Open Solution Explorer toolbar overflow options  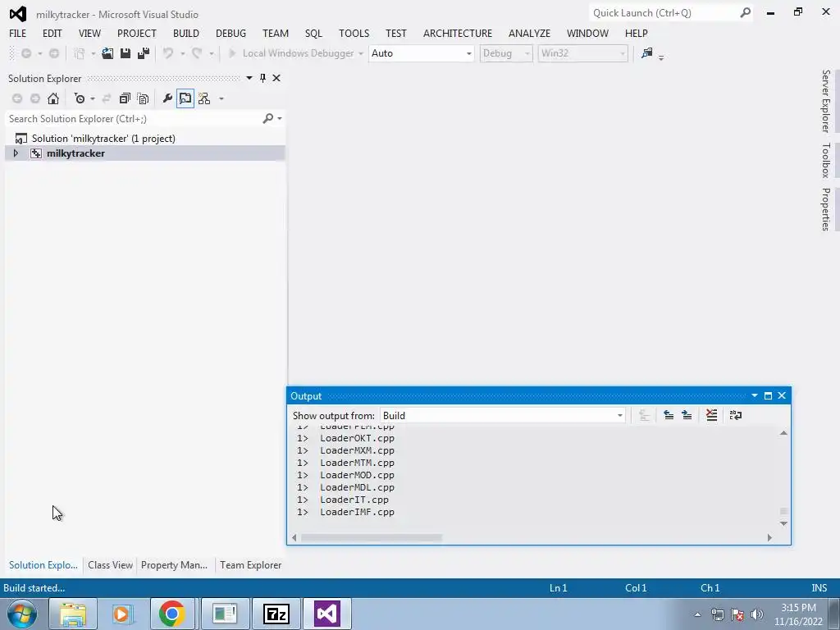click(x=221, y=99)
